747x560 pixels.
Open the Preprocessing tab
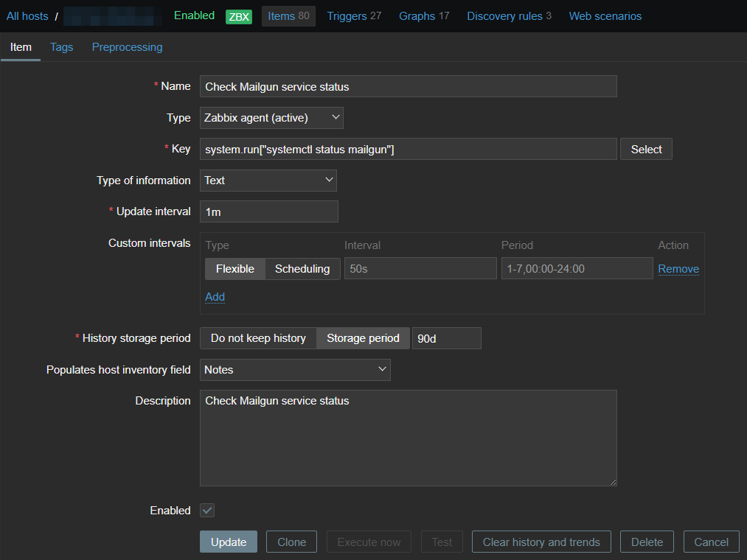(x=127, y=47)
